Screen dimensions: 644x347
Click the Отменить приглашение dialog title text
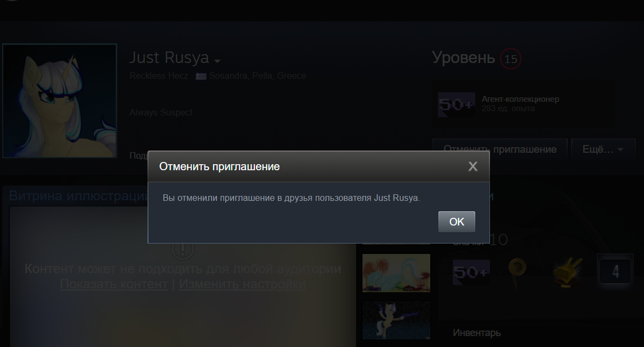(219, 166)
